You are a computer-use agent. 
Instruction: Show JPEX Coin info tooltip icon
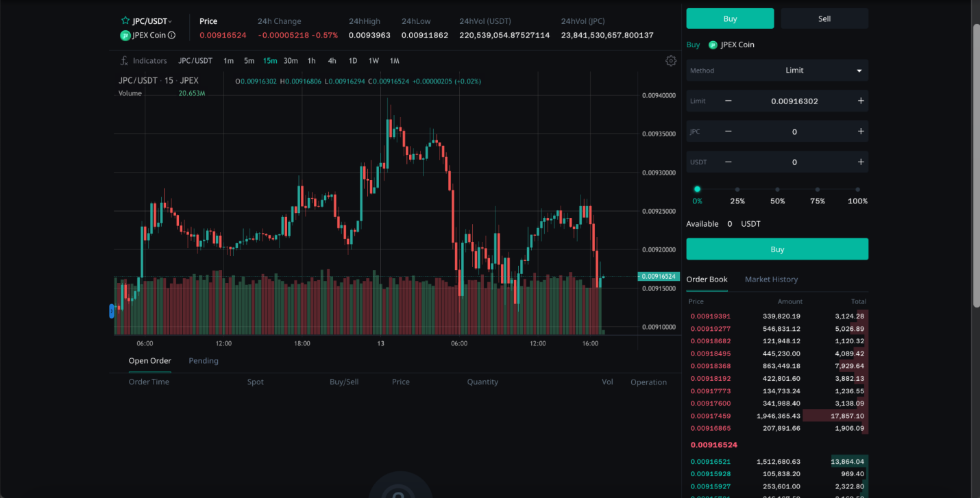tap(172, 35)
